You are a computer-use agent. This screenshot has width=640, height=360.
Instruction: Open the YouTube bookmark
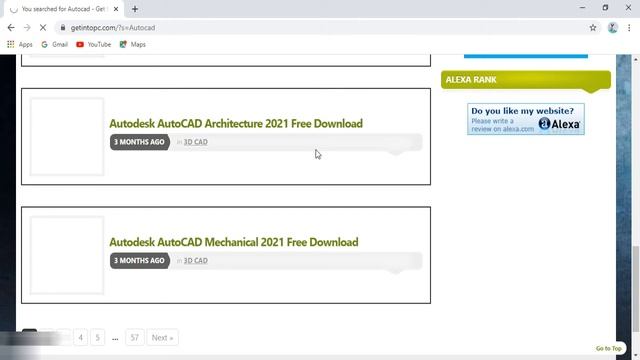coord(93,44)
